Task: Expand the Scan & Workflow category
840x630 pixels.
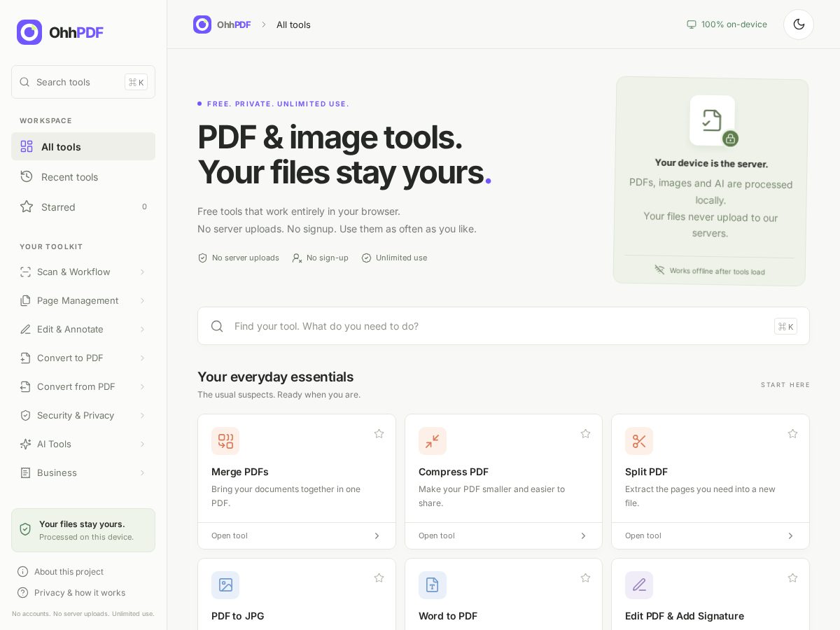Action: pyautogui.click(x=83, y=272)
